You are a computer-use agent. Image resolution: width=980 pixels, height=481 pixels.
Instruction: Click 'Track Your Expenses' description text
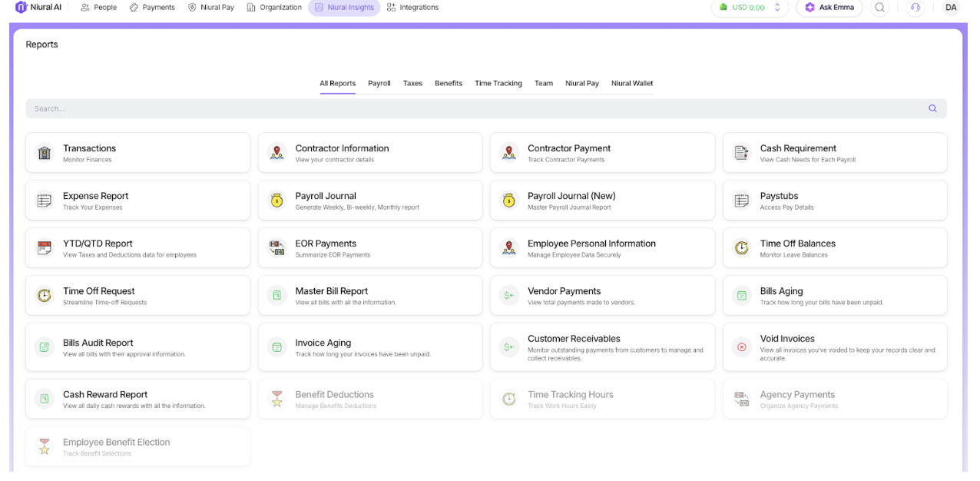pos(93,207)
